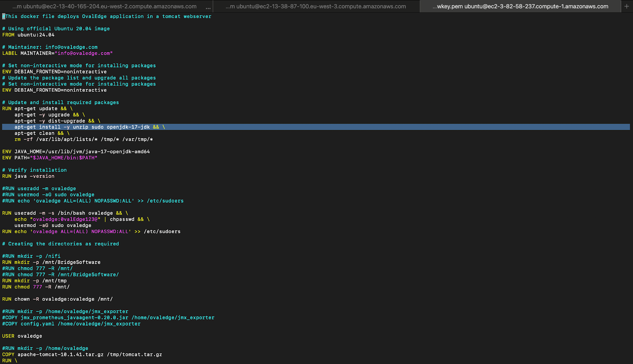Click the LABEL MAINTAINER line
This screenshot has height=364, width=633.
pos(57,53)
